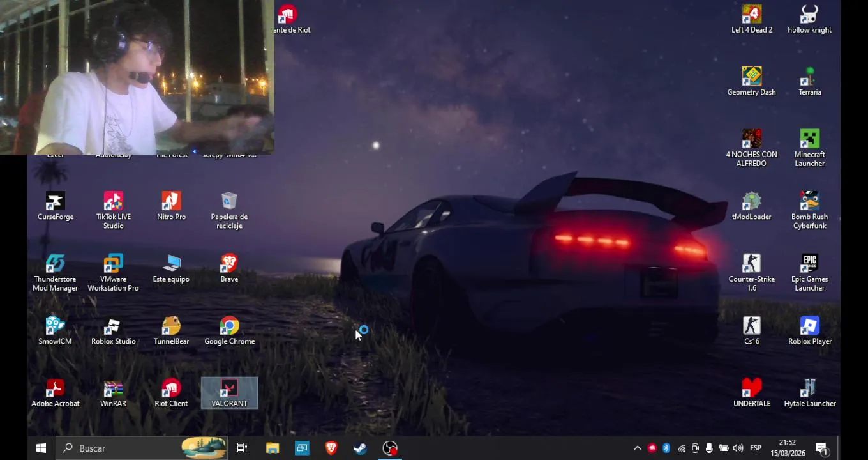Open the Windows Start menu
Viewport: 868px width, 460px height.
coord(41,448)
